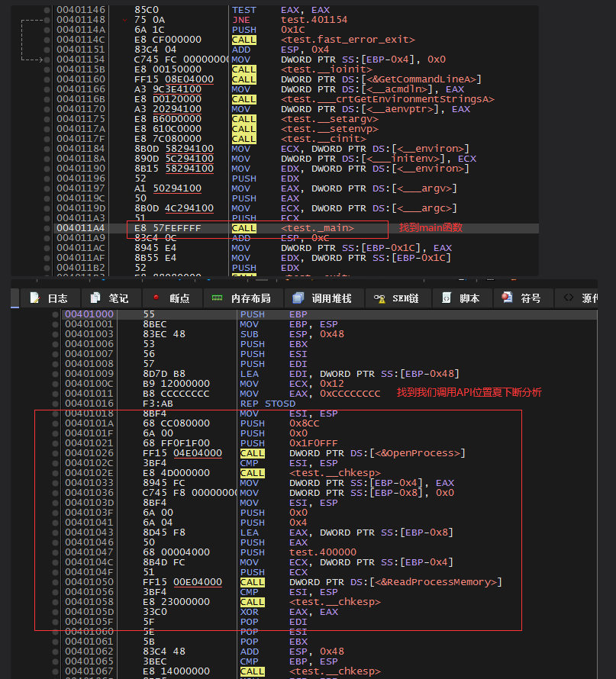This screenshot has width=616, height=679.
Task: Select the <&OpenProcess> call operand
Action: tap(418, 453)
